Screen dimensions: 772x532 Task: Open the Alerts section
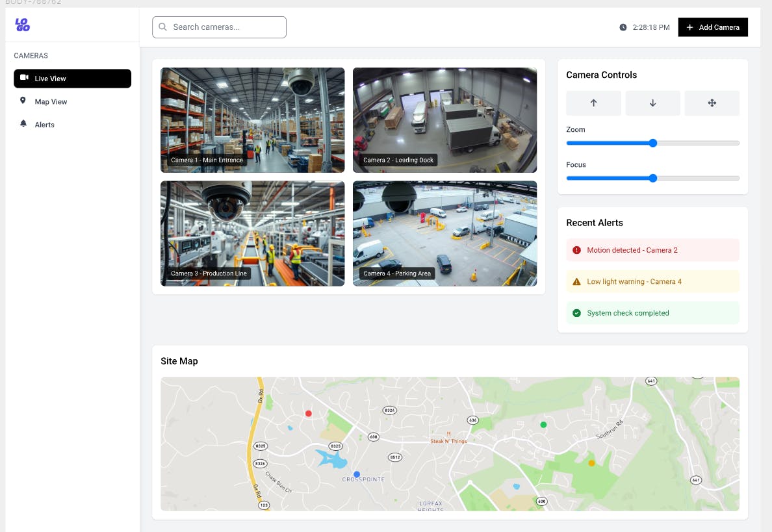72,125
